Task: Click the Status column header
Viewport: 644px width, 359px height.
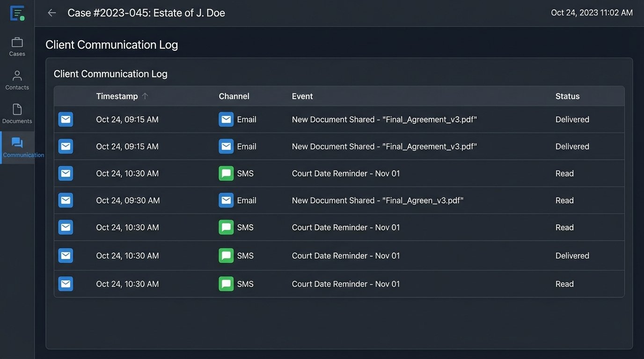Action: (567, 96)
